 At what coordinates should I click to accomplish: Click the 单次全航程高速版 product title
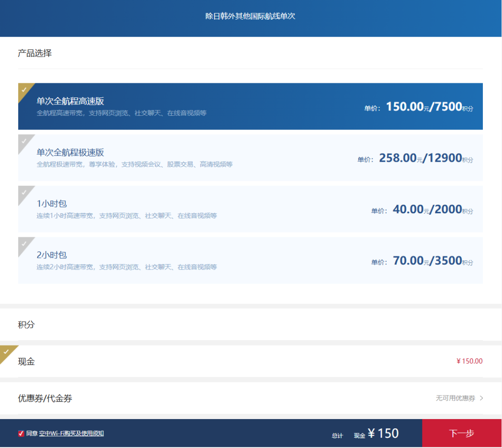70,101
